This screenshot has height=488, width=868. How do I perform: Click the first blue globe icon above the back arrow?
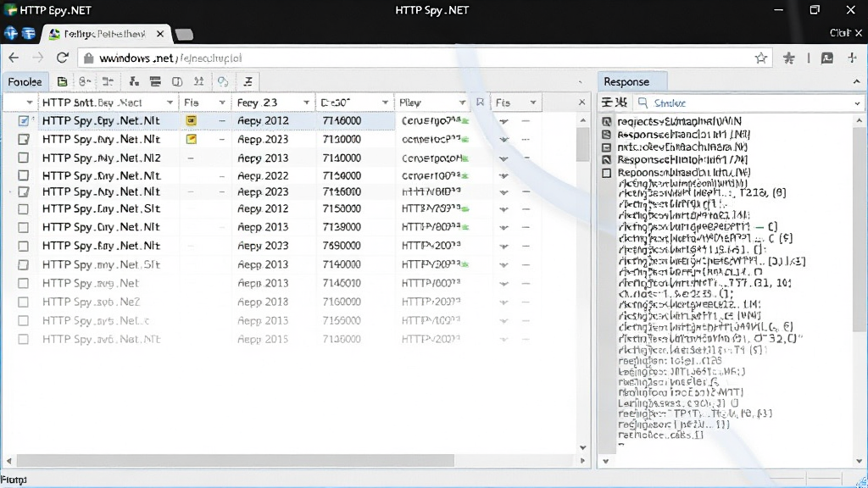pos(10,33)
